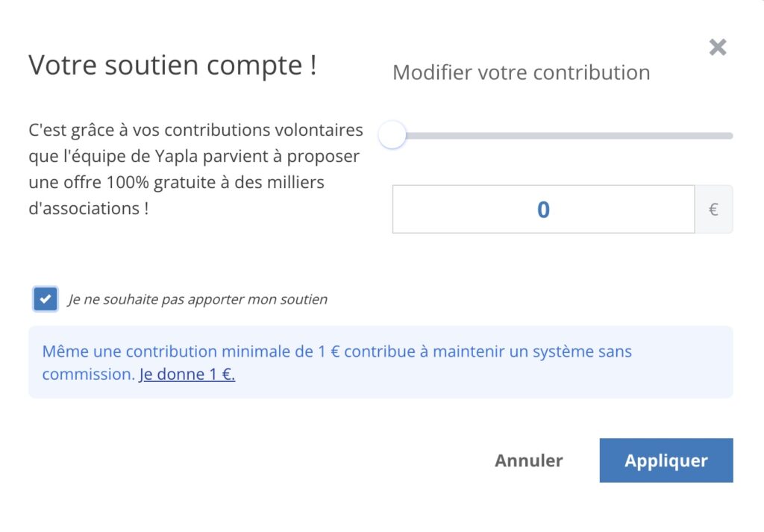Click the 'Votre soutien compte !' title

172,65
